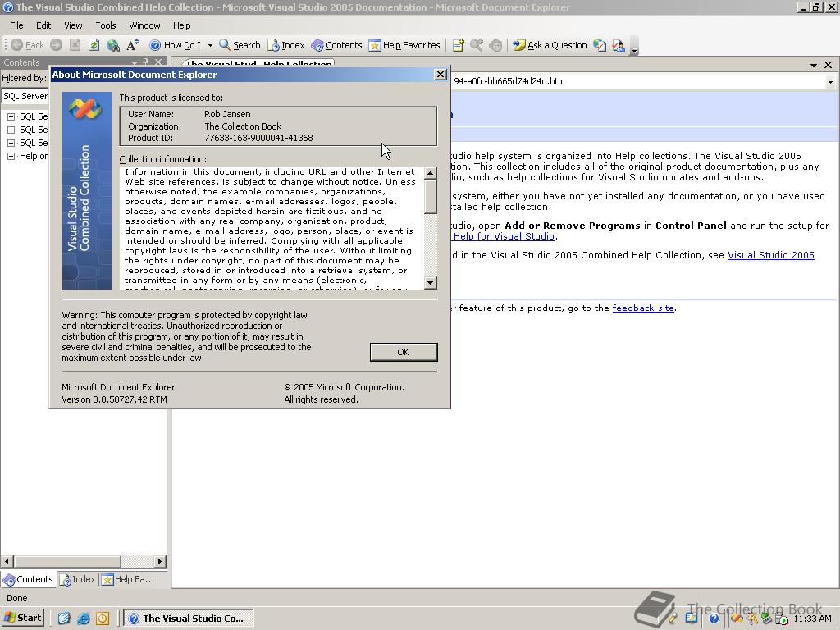Close the active document tab with X
This screenshot has width=840, height=630.
point(828,65)
